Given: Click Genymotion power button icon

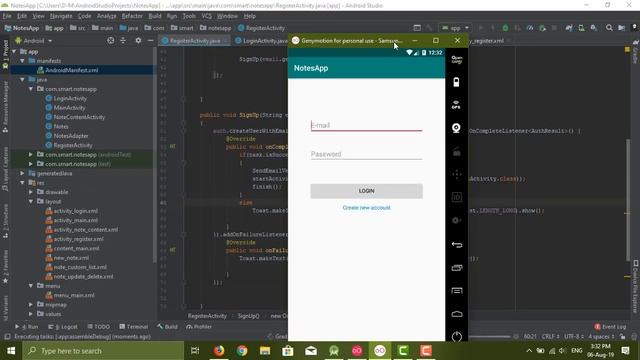Looking at the screenshot, I should click(457, 336).
